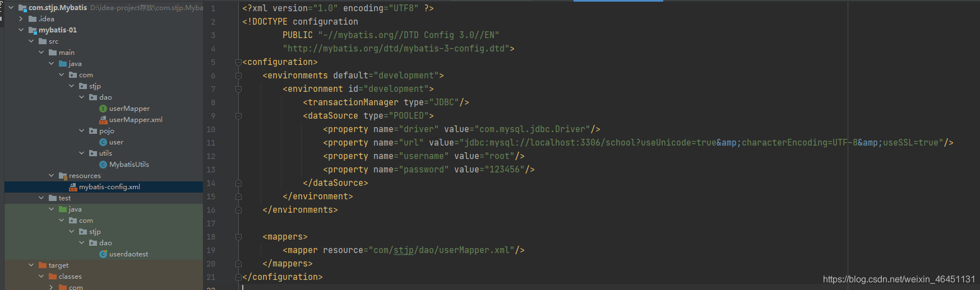
Task: Click the orange target folder icon
Action: click(x=43, y=265)
